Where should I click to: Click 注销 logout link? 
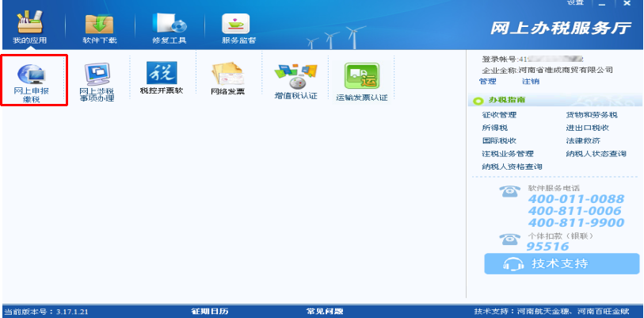tap(530, 81)
